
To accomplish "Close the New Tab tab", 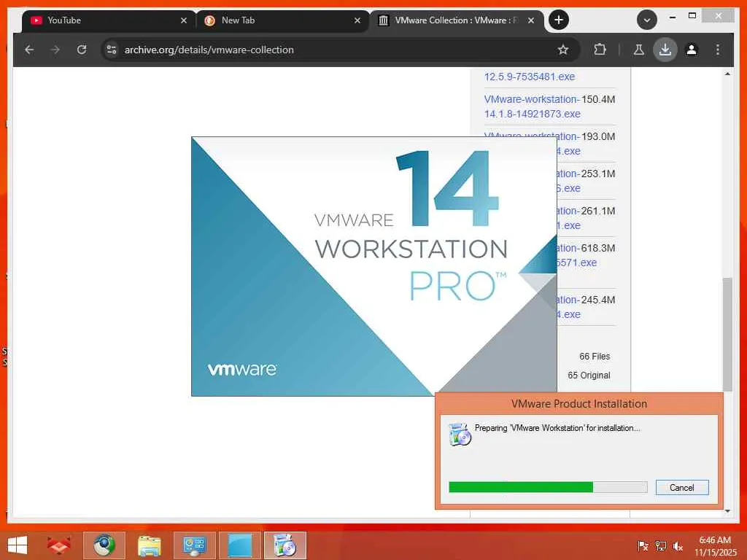I will 357,20.
